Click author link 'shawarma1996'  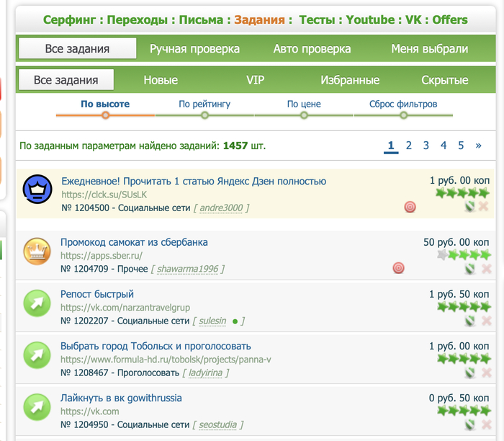pyautogui.click(x=187, y=269)
